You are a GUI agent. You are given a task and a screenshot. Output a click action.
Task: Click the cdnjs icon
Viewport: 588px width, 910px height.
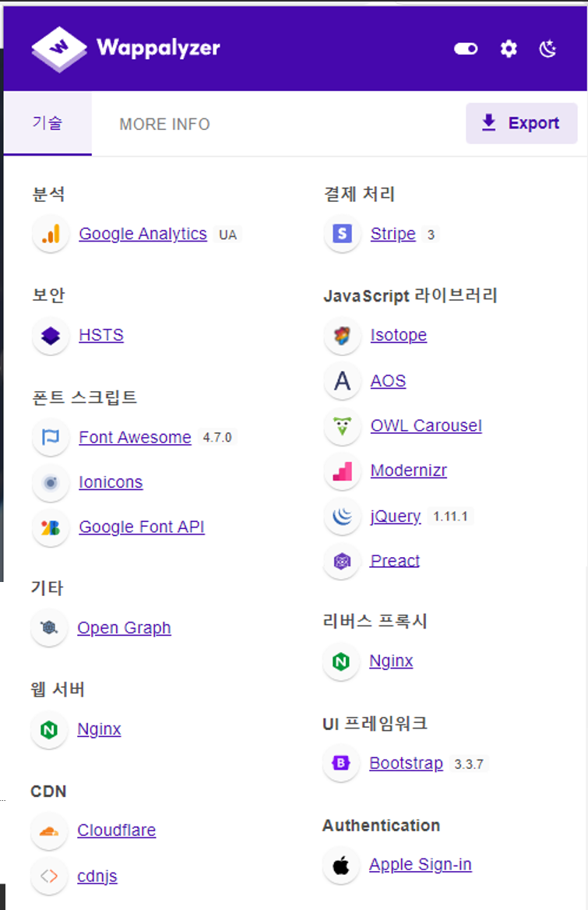[x=49, y=876]
